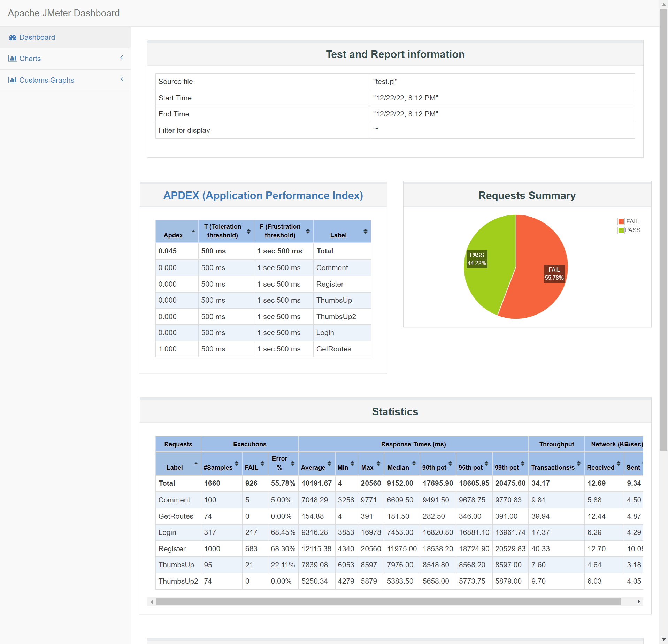Sort Statistics by Error % arrows
Screen dimensions: 668x644
click(293, 463)
